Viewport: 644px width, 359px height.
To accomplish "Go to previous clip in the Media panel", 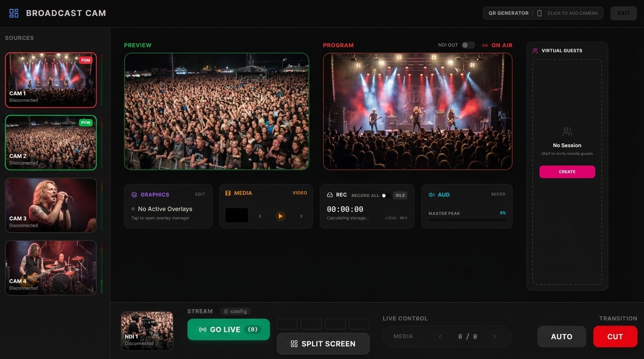I will click(260, 216).
